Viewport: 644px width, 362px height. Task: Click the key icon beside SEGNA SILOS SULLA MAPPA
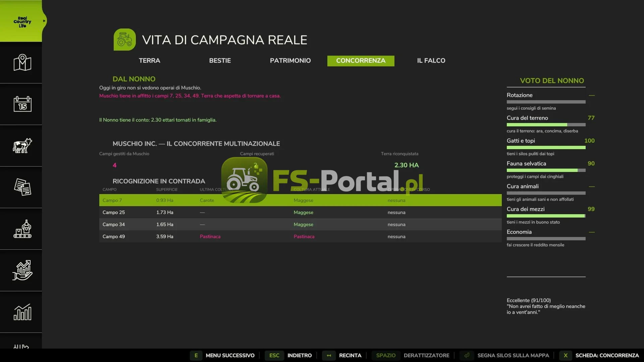(467, 355)
